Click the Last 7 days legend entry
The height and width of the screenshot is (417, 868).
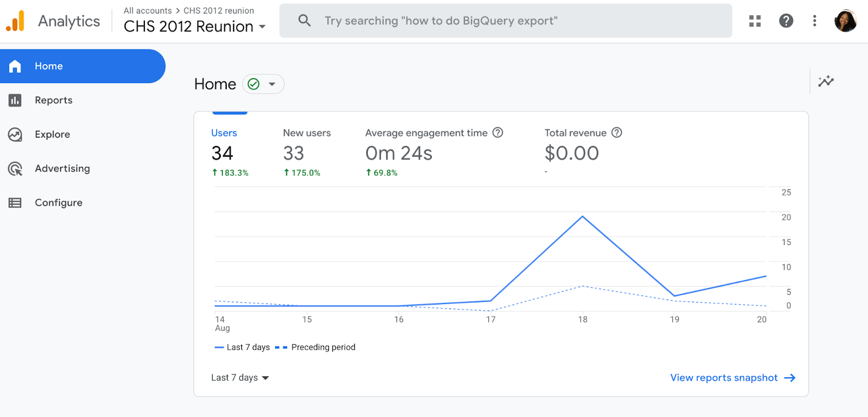click(242, 347)
